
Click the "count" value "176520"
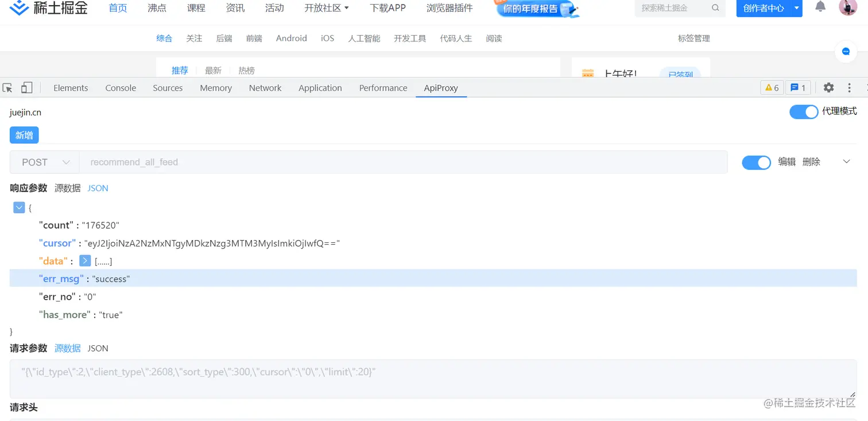click(x=100, y=225)
